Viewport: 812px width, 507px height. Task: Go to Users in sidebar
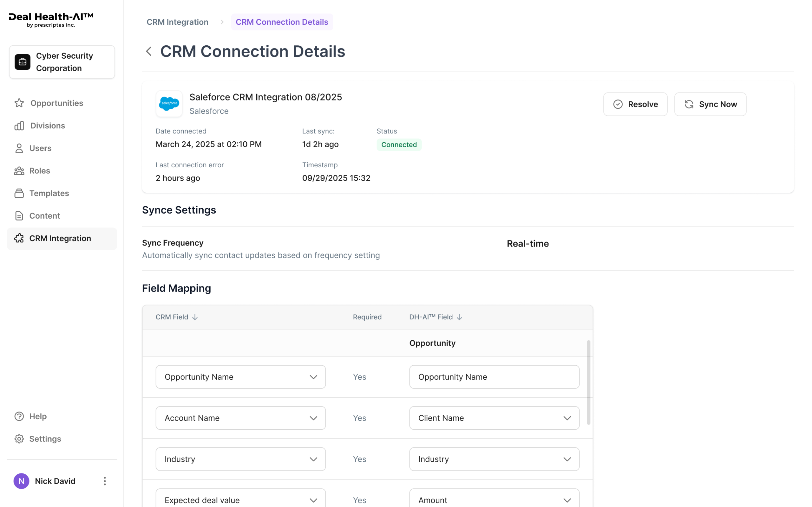[40, 148]
